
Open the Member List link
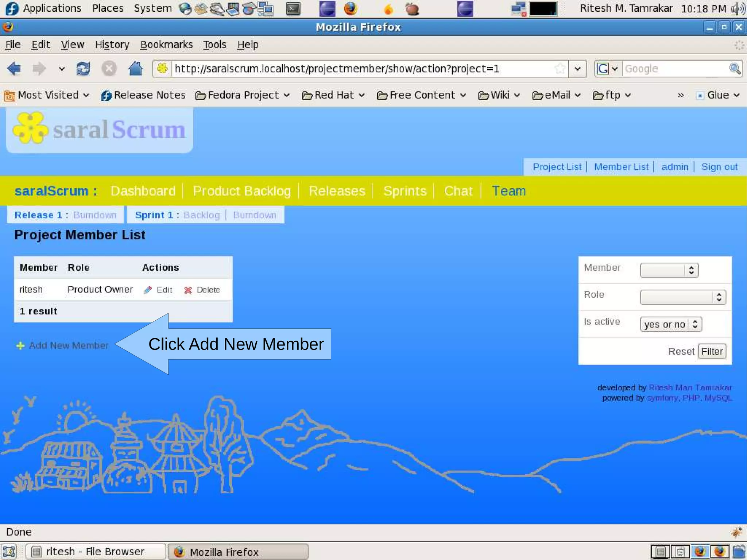tap(621, 167)
